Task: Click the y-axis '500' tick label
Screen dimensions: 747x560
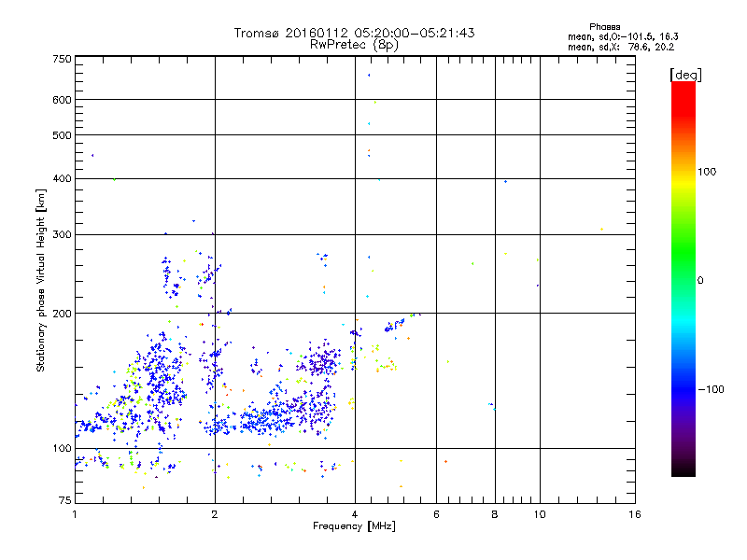Action: [62, 135]
